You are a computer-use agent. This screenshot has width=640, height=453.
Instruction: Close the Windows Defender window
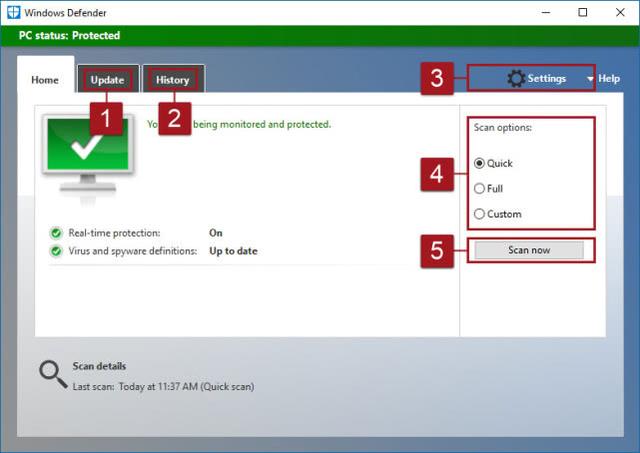pos(620,12)
